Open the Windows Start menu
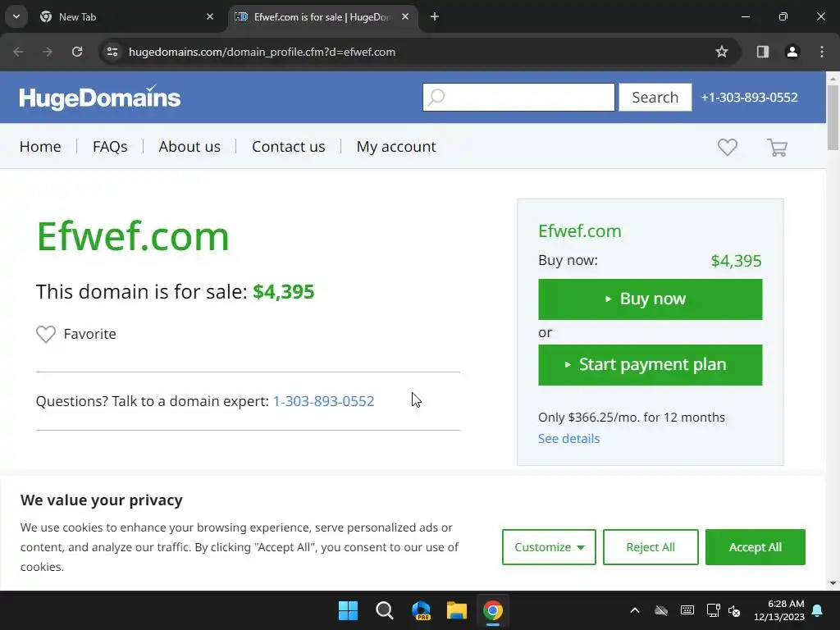The image size is (840, 630). [348, 610]
